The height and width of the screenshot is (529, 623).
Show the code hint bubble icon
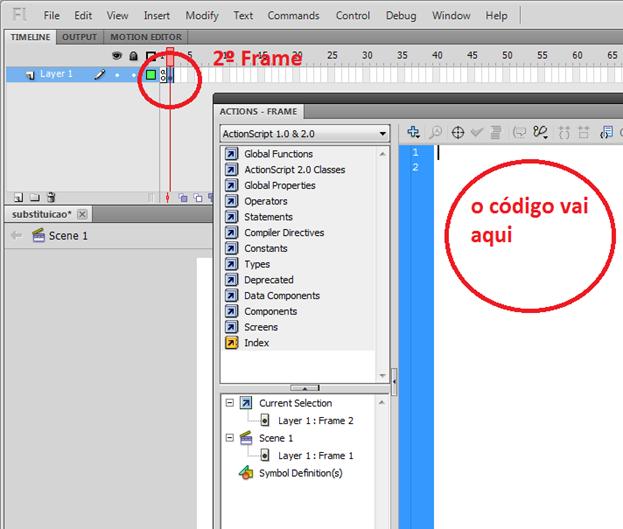tap(519, 132)
